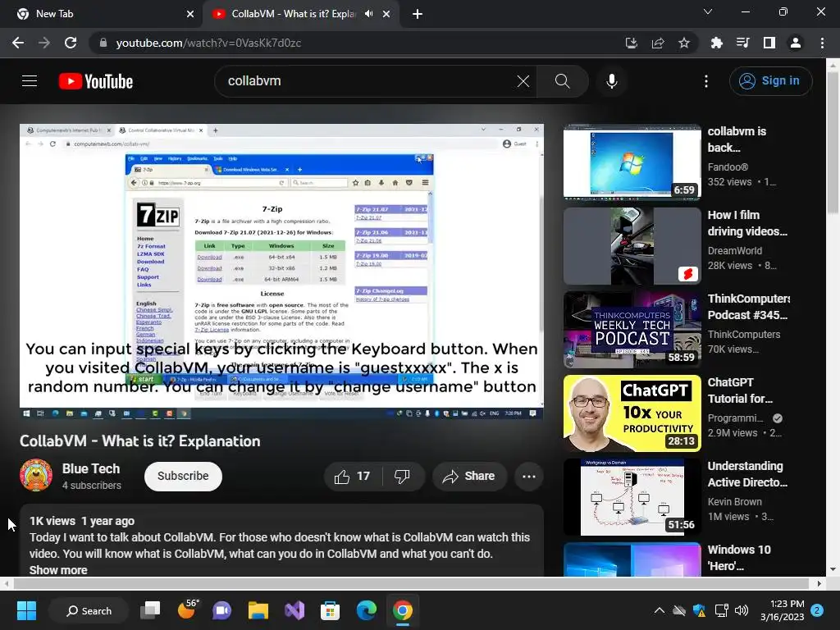Close the New Tab tab
Screen dimensions: 840x630
tap(190, 14)
